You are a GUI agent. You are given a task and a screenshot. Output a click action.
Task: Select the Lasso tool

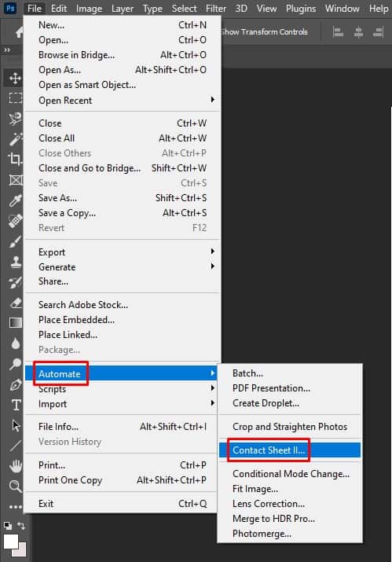(x=15, y=119)
